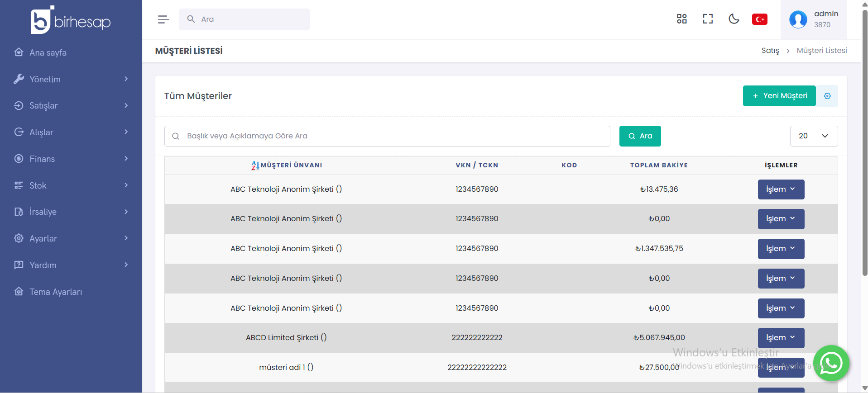
Task: Select the müsteri adi 1 customer name
Action: pos(286,368)
